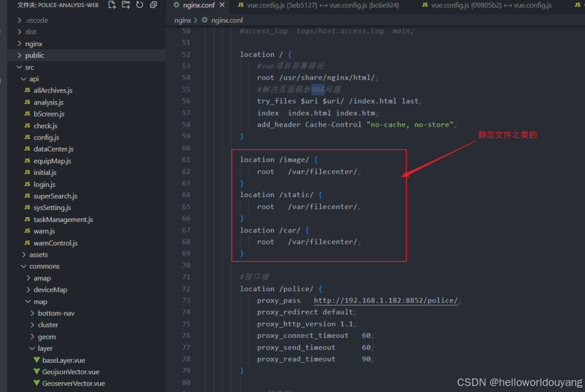Click the proxy_send_timeout 60 line
The height and width of the screenshot is (392, 585).
316,347
